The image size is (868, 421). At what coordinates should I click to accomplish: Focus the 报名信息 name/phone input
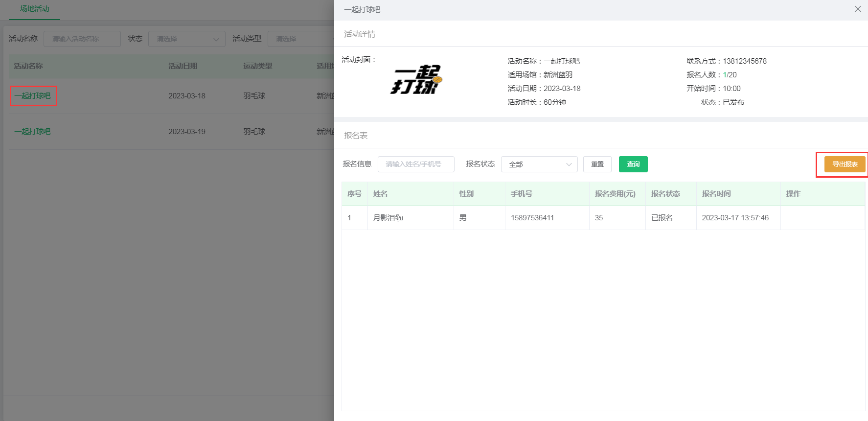(x=415, y=164)
